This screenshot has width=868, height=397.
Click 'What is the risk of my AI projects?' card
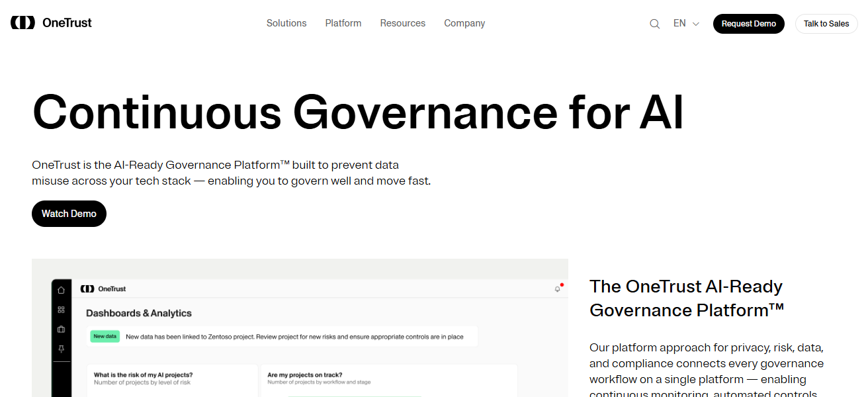coord(172,380)
